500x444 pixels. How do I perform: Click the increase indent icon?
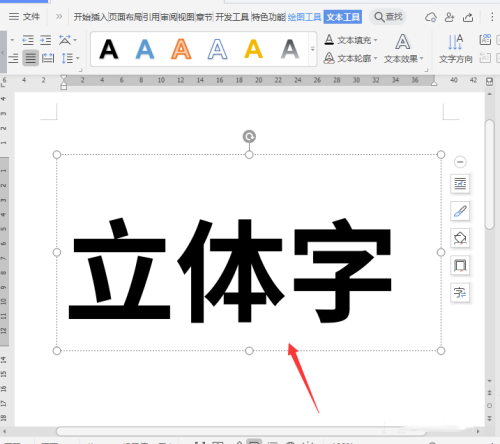click(45, 40)
